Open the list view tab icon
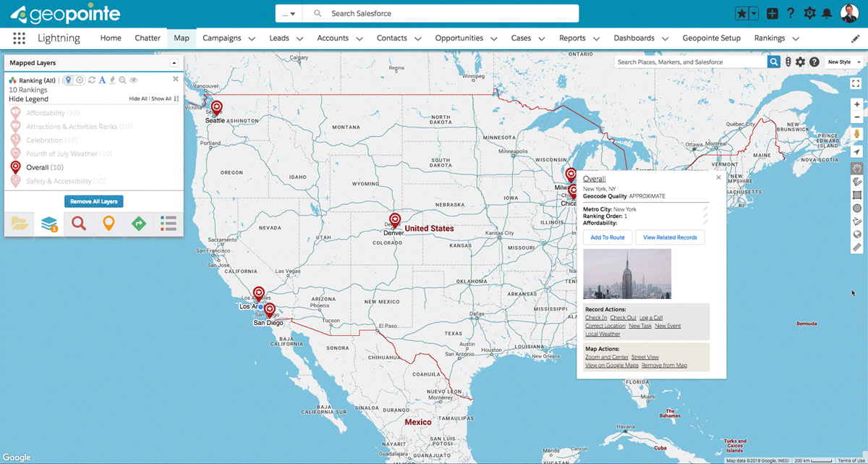The image size is (868, 464). [x=168, y=224]
